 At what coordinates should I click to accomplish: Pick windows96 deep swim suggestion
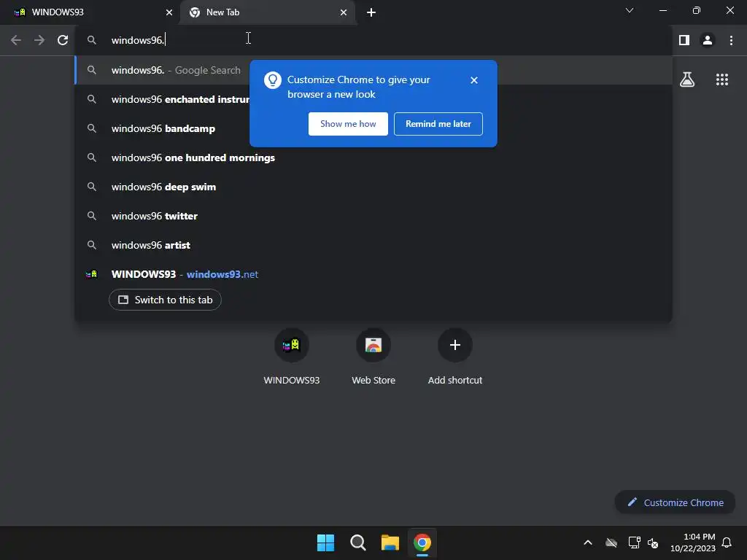[x=373, y=187]
